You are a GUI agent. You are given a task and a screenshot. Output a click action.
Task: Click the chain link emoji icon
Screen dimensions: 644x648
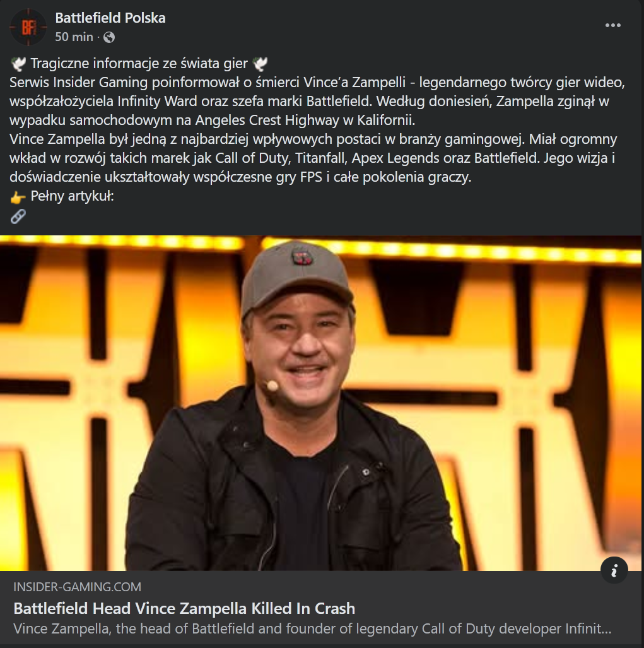click(18, 216)
